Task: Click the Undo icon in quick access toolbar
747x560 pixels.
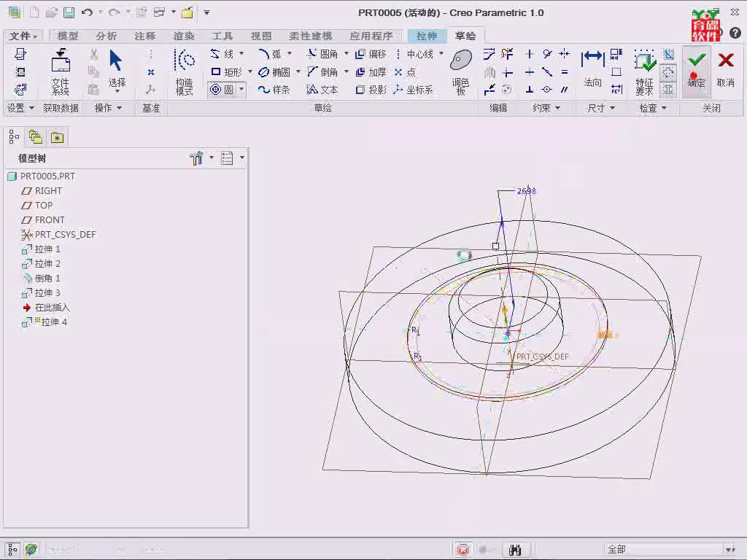Action: pos(87,12)
